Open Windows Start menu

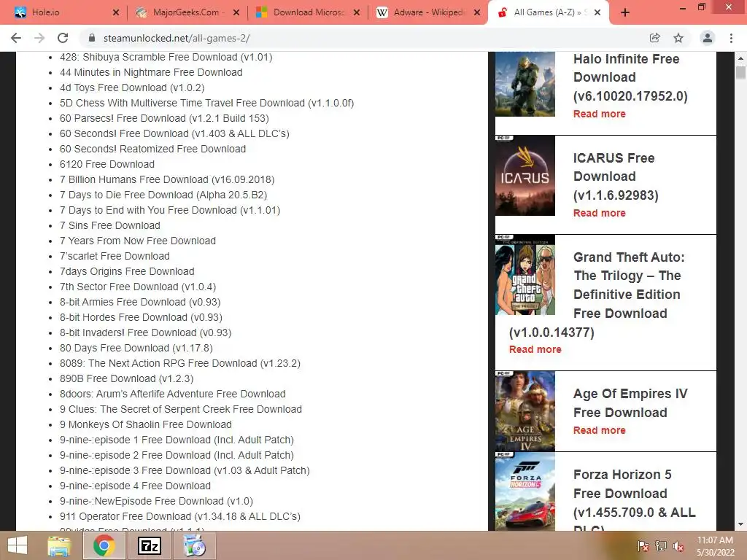(x=17, y=545)
